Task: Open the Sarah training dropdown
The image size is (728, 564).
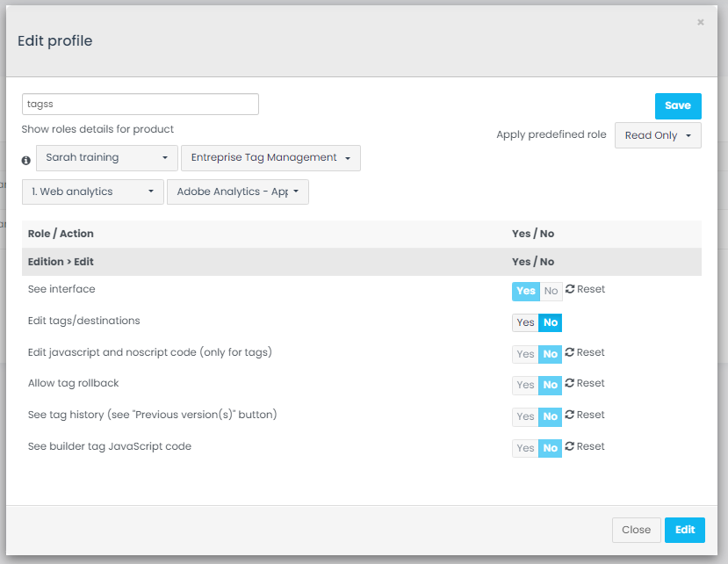Action: pyautogui.click(x=107, y=158)
